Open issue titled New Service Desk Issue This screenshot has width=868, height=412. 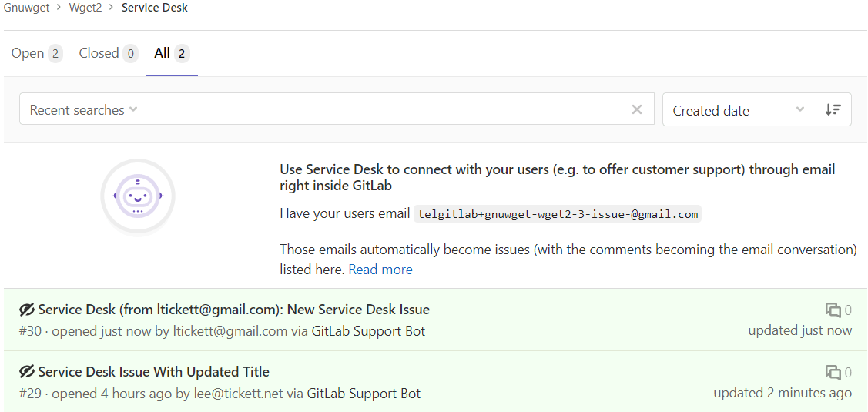pos(233,310)
